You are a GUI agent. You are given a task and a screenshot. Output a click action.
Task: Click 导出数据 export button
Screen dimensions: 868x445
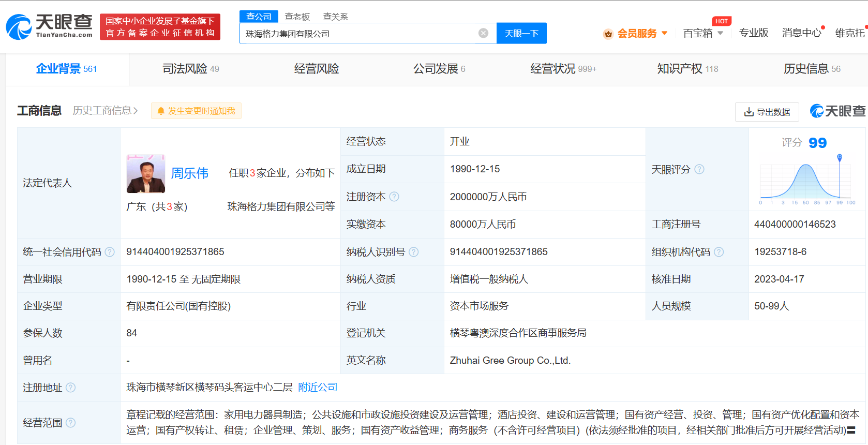tap(767, 112)
